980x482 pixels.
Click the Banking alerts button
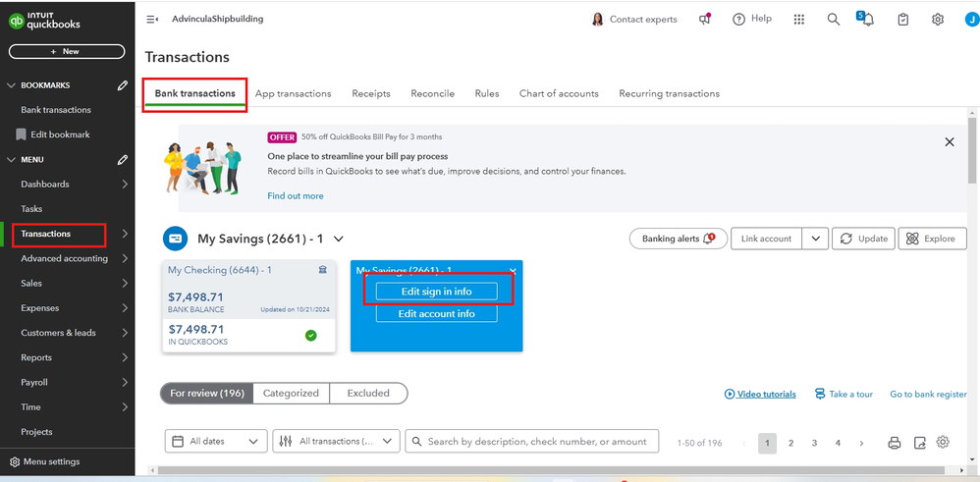coord(679,239)
